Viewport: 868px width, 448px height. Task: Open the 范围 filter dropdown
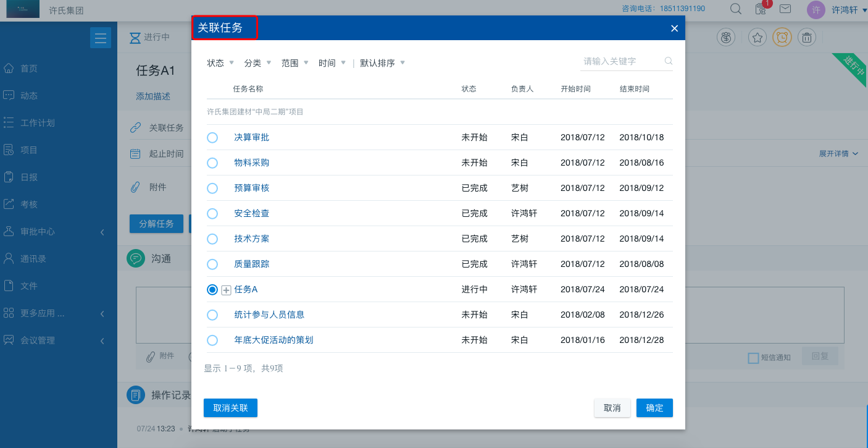point(294,63)
